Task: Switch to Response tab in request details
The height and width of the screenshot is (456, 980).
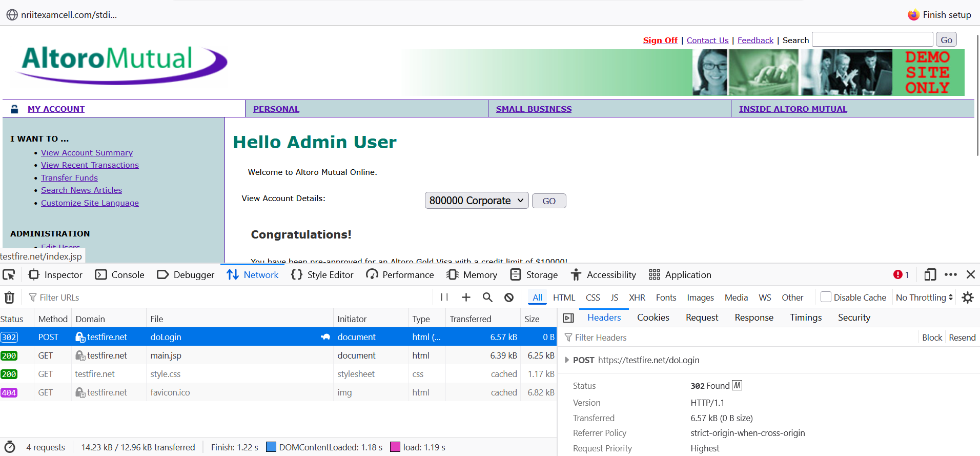Action: 754,318
